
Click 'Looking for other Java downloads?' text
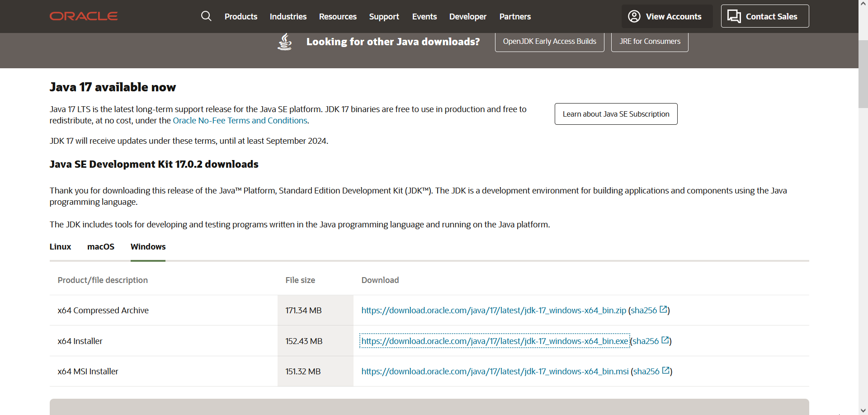point(393,42)
